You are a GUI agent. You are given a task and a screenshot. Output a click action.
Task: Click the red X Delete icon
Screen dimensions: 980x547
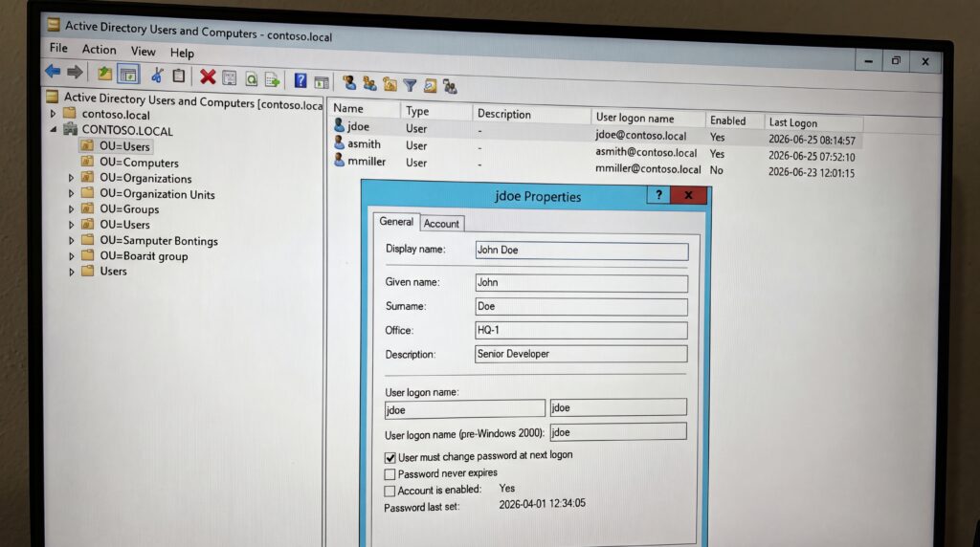click(208, 77)
